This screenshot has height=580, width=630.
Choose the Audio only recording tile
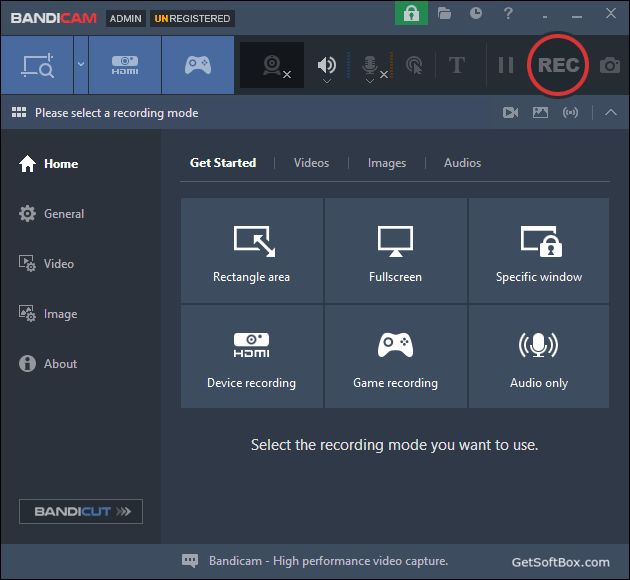pos(539,356)
